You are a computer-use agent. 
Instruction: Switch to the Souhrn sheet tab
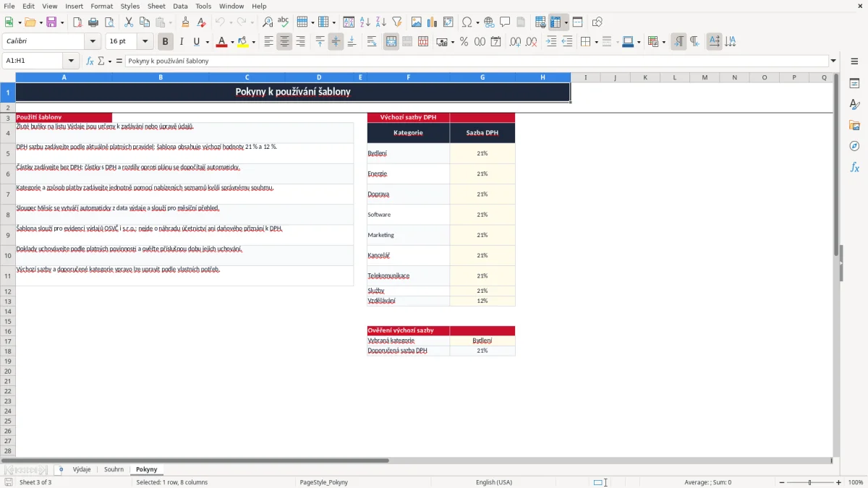[114, 470]
